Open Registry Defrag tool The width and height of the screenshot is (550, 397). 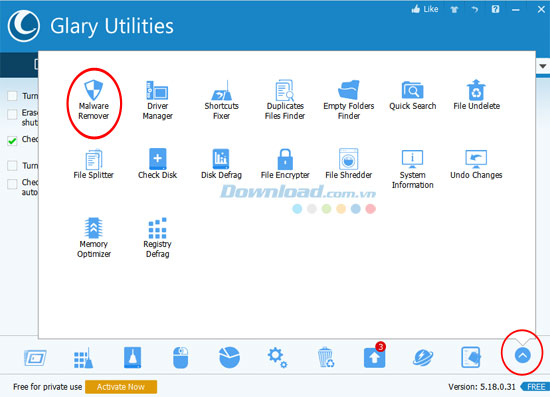pyautogui.click(x=157, y=238)
